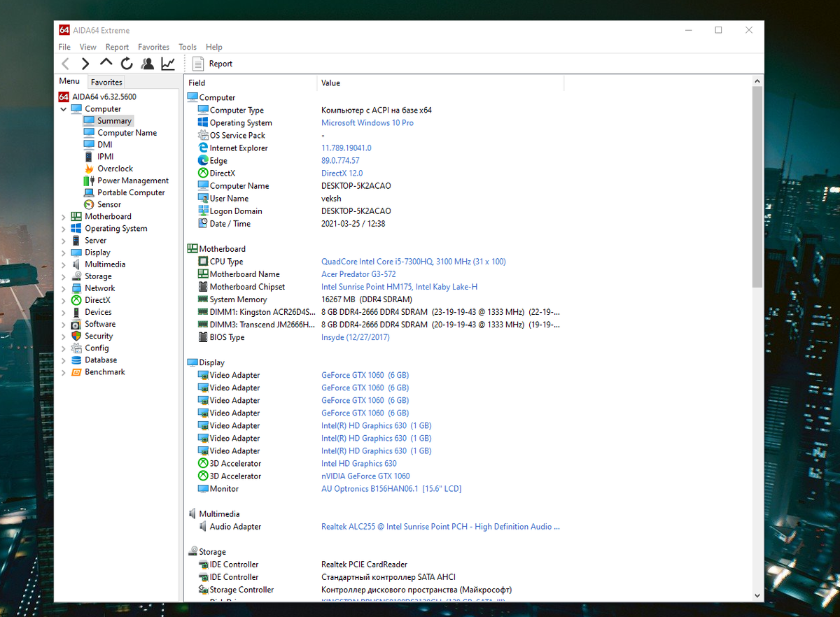Select the Motherboard icon in the tree
The image size is (840, 617).
click(x=76, y=216)
